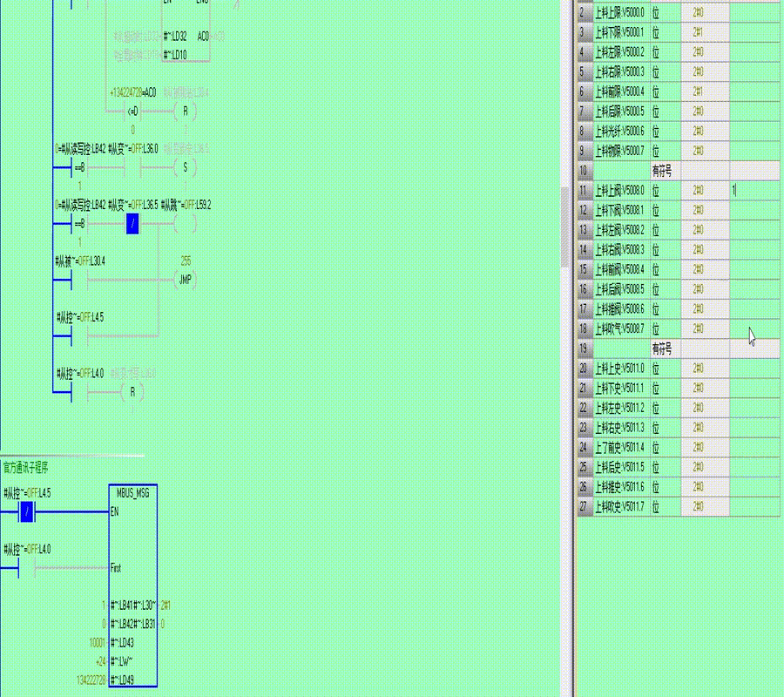The height and width of the screenshot is (697, 784).
Task: Select status chart row header 11
Action: [585, 191]
